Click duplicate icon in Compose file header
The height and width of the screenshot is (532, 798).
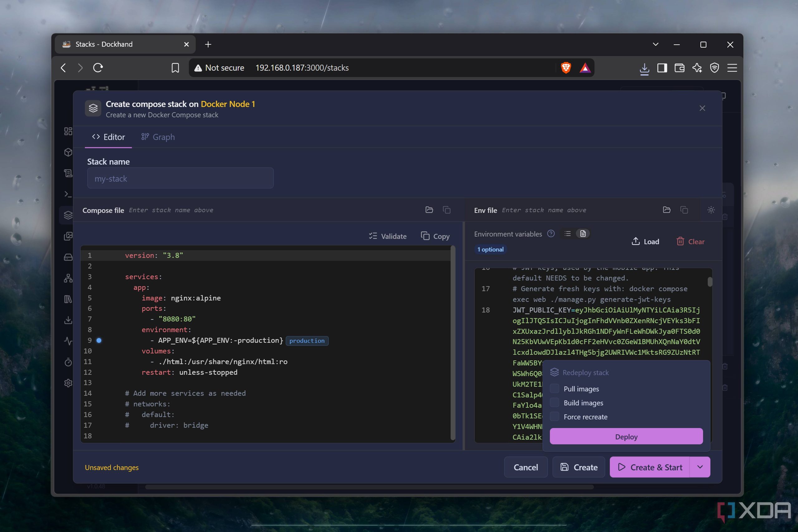coord(447,210)
